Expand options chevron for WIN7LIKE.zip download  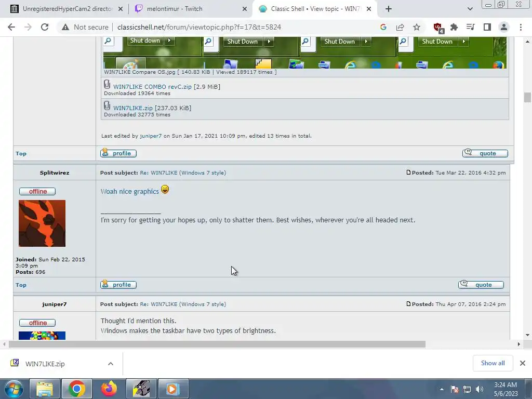111,364
